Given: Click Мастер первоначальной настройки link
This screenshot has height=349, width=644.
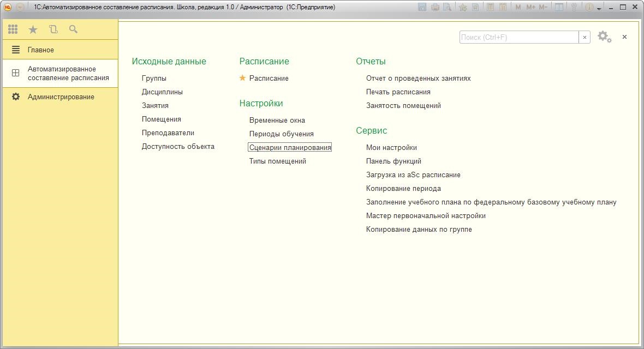Looking at the screenshot, I should click(x=426, y=215).
